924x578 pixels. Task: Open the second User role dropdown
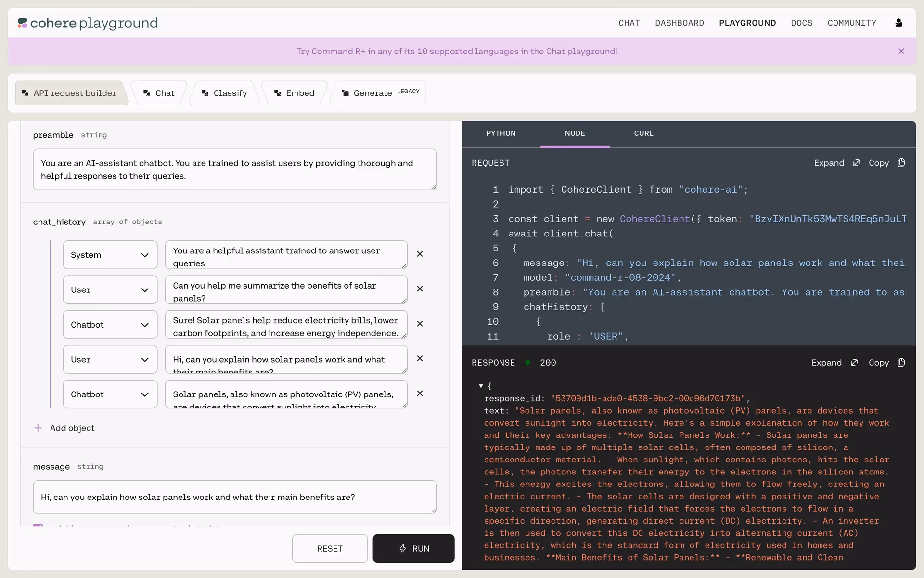110,359
